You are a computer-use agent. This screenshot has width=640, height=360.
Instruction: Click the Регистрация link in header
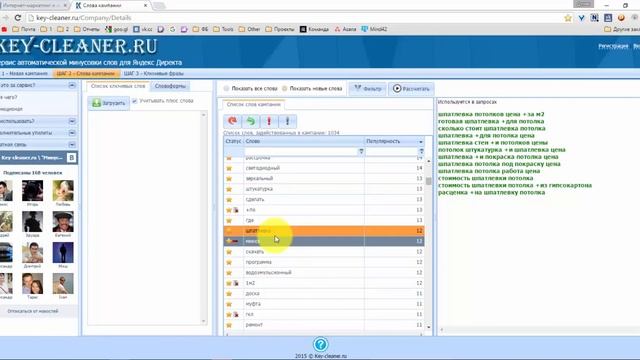(x=613, y=46)
